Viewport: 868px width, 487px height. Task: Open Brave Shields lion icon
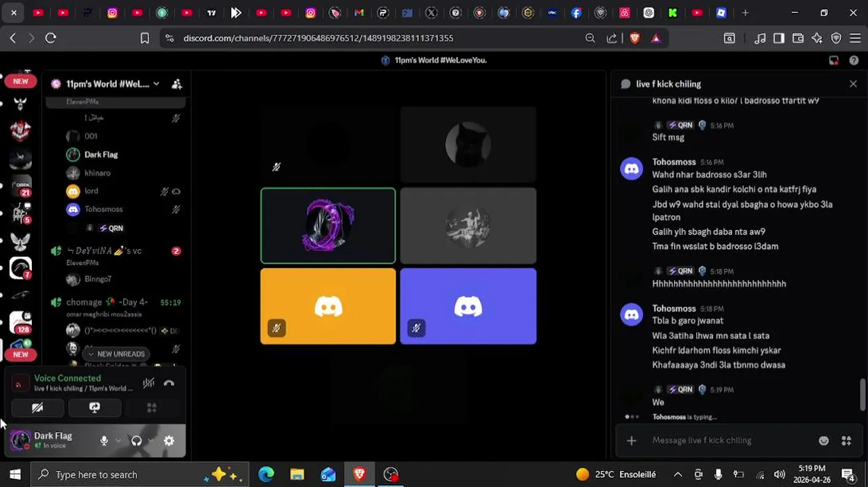tap(634, 39)
